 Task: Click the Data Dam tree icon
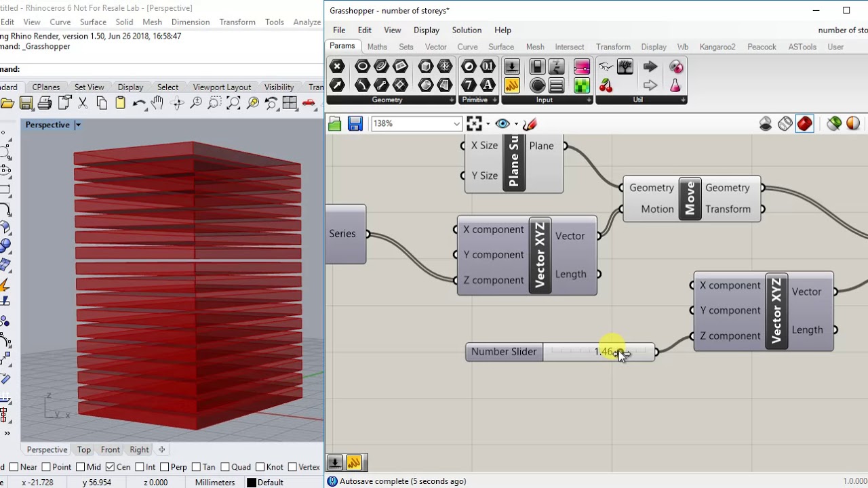(x=625, y=66)
